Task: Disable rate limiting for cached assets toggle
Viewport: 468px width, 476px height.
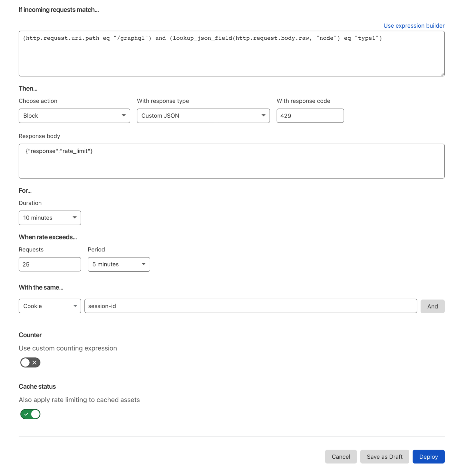Action: coord(30,414)
